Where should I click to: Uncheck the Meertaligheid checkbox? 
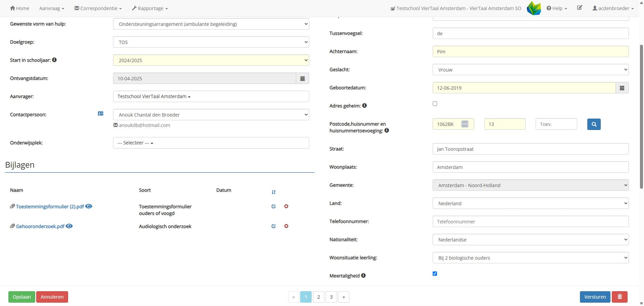[435, 273]
